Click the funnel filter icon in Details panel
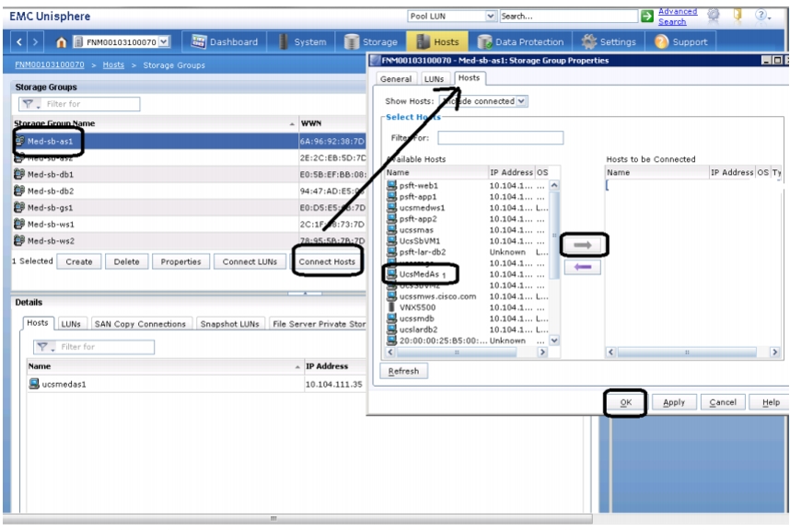The image size is (790, 532). coord(43,347)
